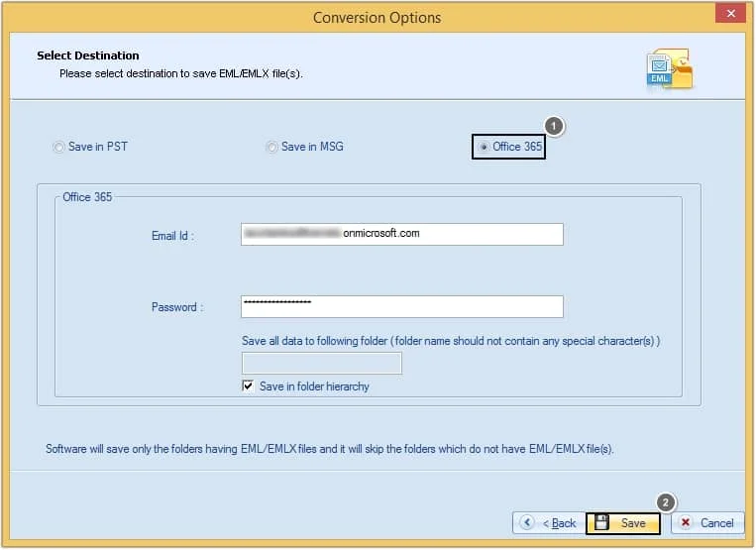756x550 pixels.
Task: Focus the destination folder name field
Action: pos(322,363)
